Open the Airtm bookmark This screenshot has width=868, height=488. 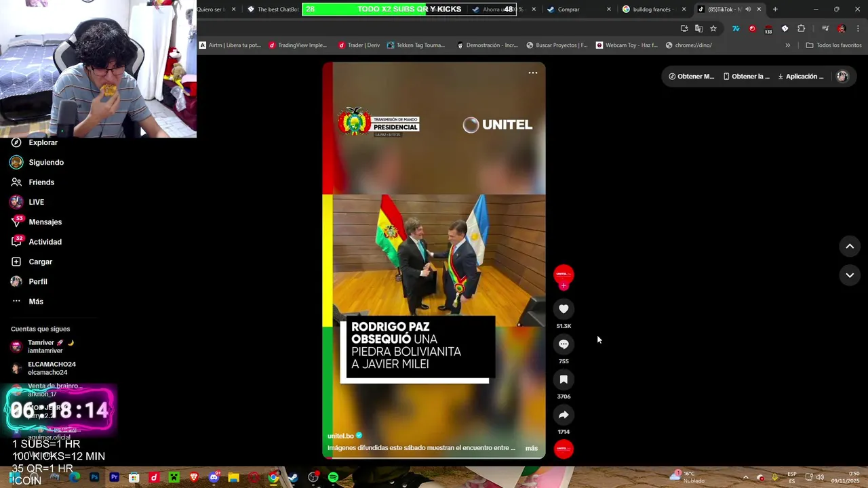230,45
